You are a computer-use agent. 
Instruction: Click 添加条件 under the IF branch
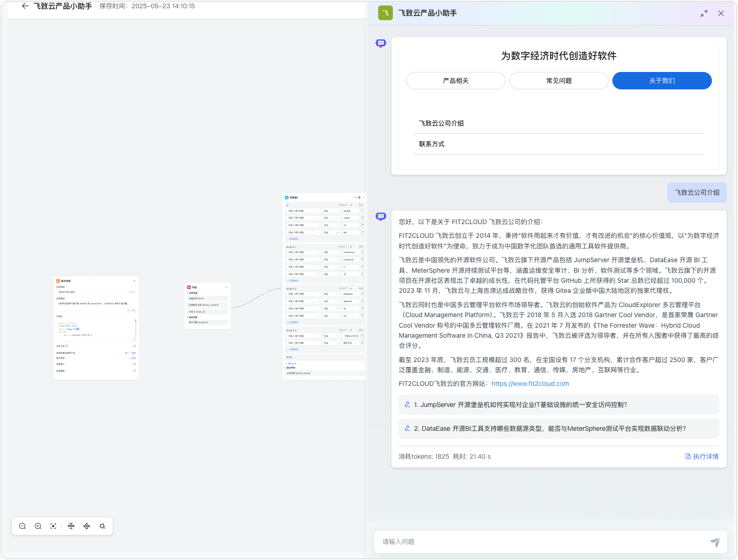pos(293,239)
